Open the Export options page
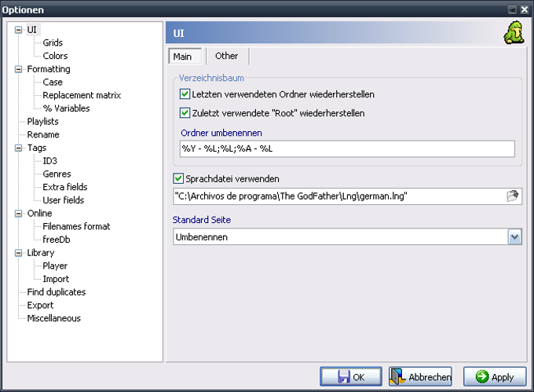Viewport: 534px width, 392px height. (x=40, y=306)
